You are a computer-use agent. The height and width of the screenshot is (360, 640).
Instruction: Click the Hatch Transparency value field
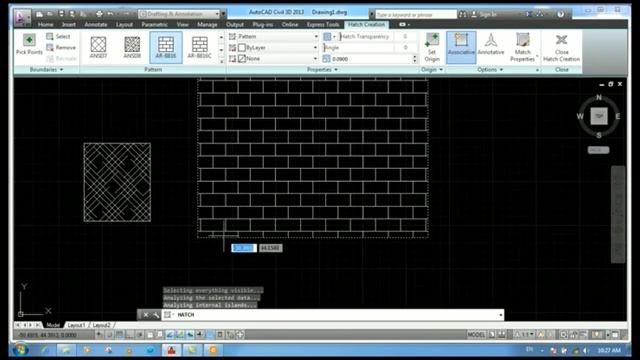click(405, 36)
